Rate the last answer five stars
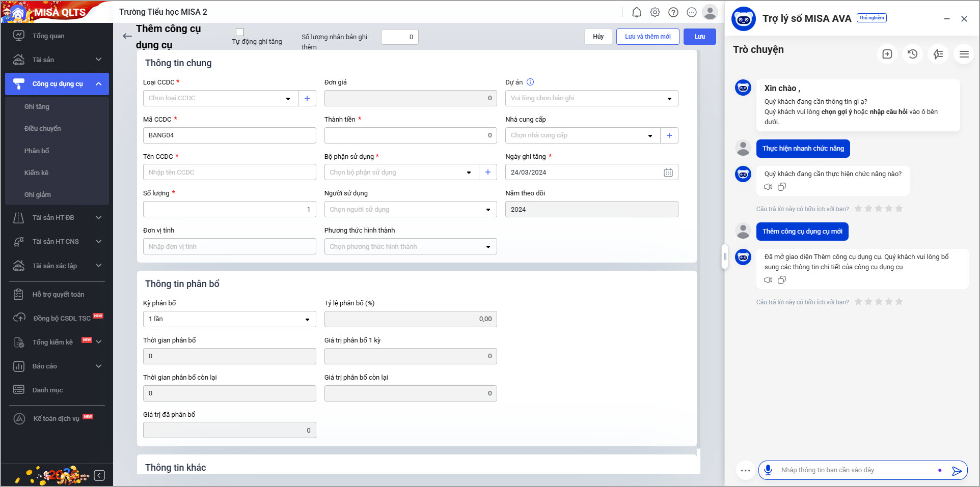Viewport: 980px width, 487px height. click(899, 302)
